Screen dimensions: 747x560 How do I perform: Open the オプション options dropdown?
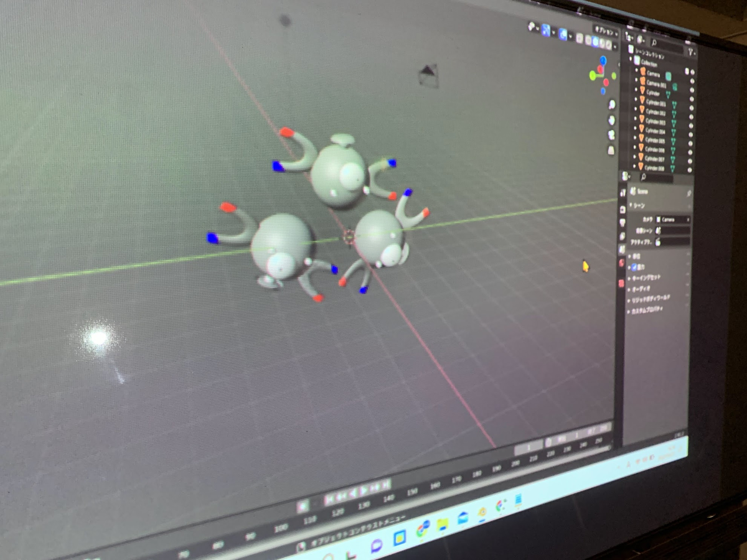click(606, 31)
